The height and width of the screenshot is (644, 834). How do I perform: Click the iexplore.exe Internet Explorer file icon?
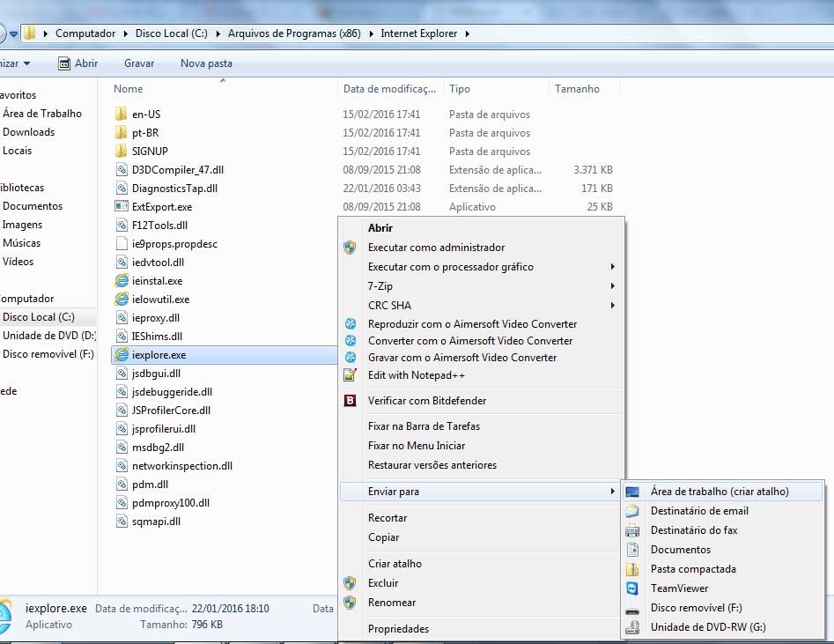click(122, 355)
